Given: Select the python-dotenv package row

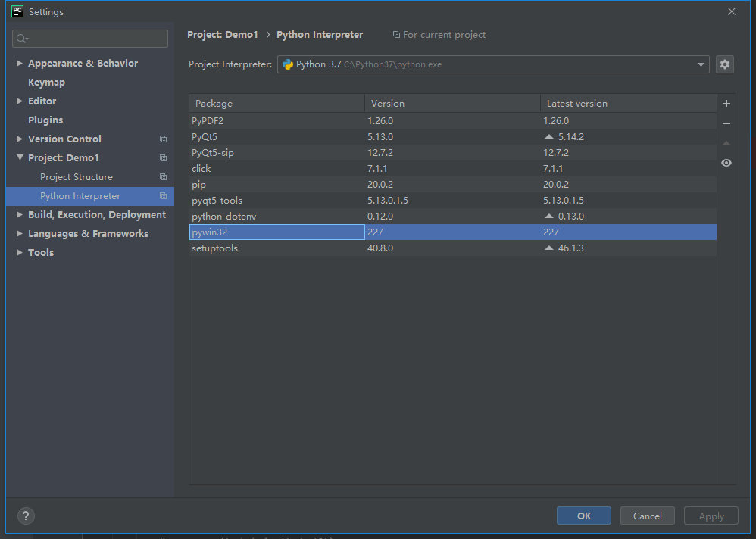Looking at the screenshot, I should pyautogui.click(x=453, y=217).
